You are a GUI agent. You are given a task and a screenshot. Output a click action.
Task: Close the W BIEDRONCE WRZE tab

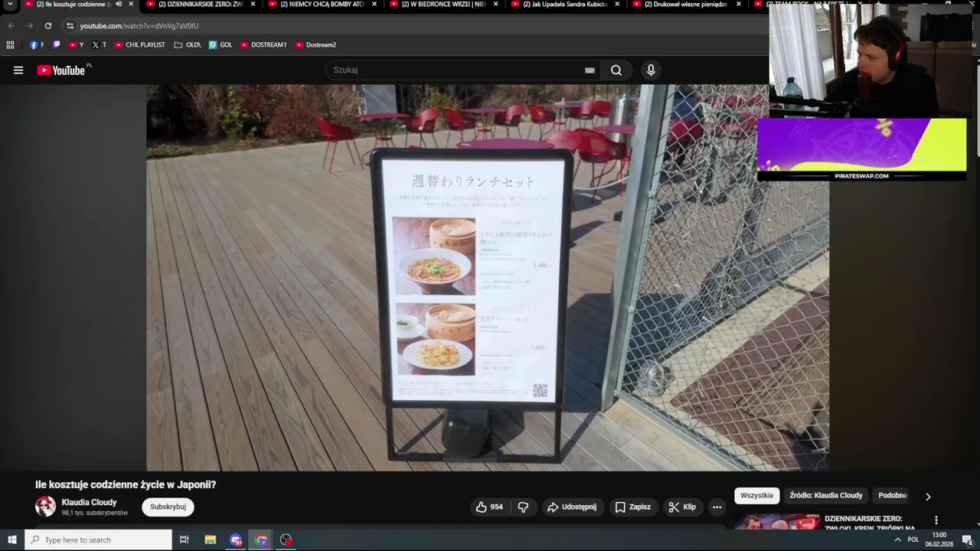point(496,5)
